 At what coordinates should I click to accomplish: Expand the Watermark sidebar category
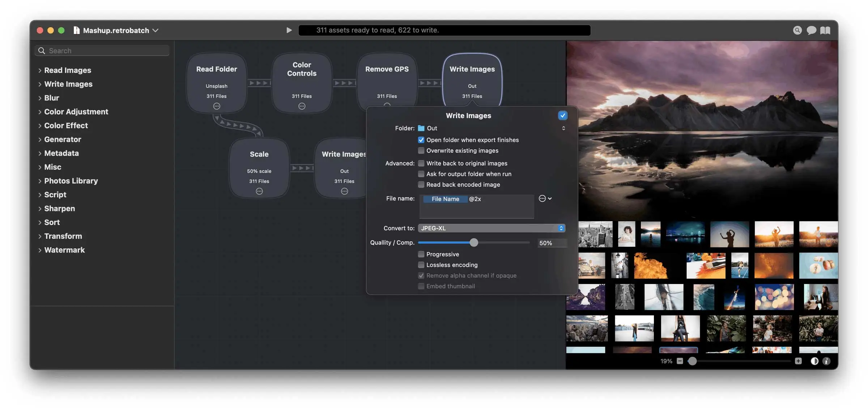[40, 250]
